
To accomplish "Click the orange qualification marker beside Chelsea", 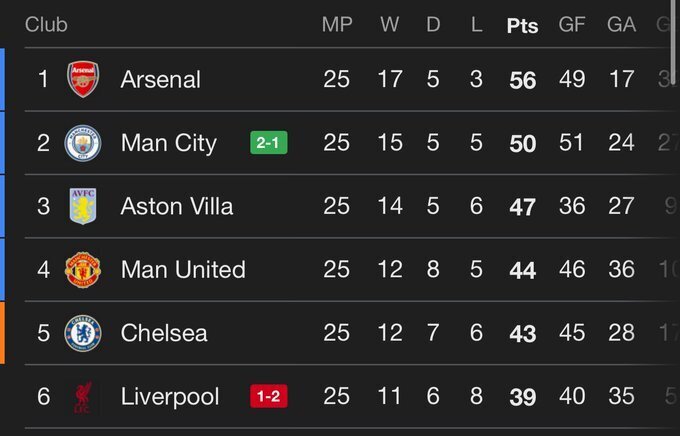I will pos(3,333).
